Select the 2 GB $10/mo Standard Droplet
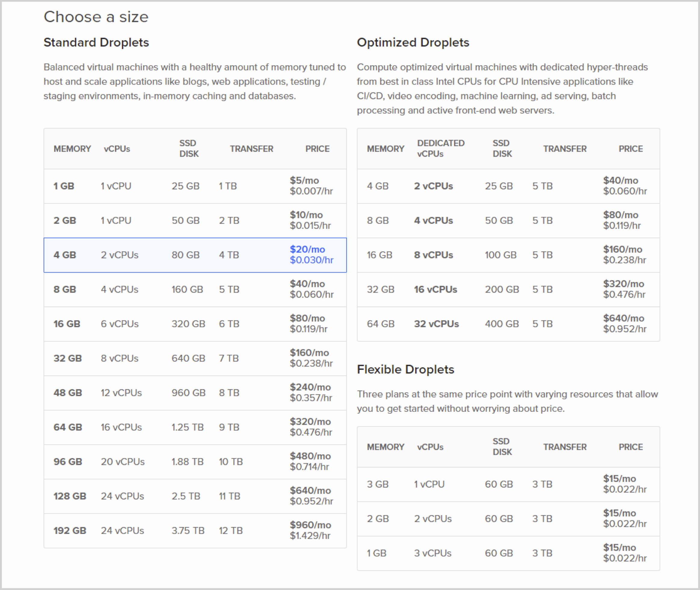 tap(195, 220)
